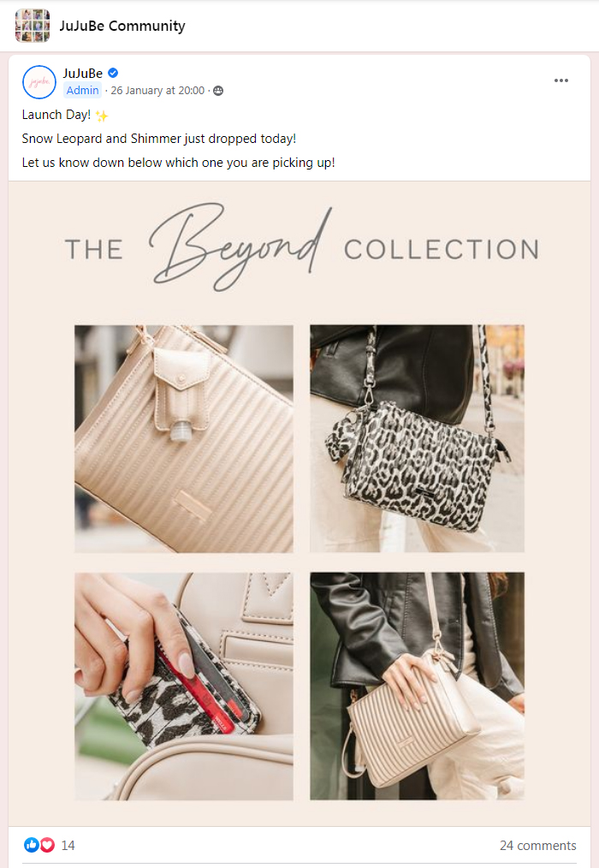The height and width of the screenshot is (868, 599).
Task: Click the JuJuBe profile picture
Action: tap(39, 82)
